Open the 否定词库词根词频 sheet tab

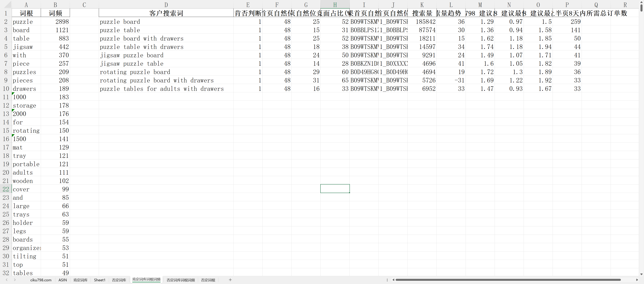180,280
